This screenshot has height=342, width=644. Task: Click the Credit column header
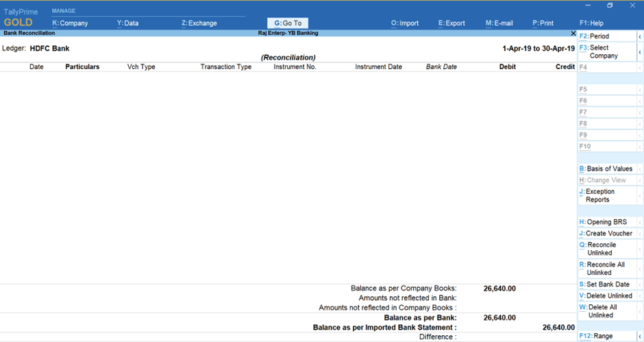pos(565,66)
